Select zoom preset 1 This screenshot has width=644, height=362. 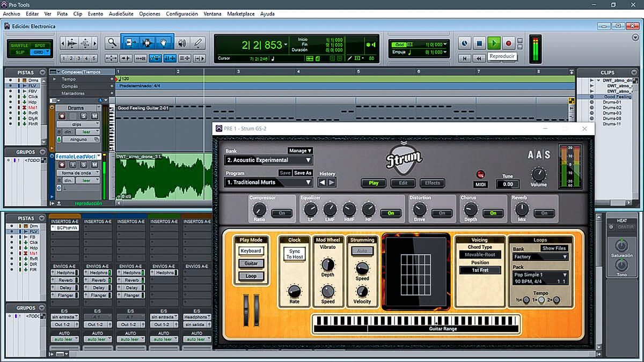pos(63,58)
